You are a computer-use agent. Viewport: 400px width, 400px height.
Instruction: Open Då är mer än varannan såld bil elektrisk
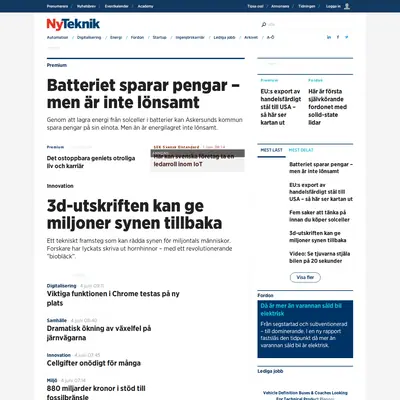tap(301, 310)
